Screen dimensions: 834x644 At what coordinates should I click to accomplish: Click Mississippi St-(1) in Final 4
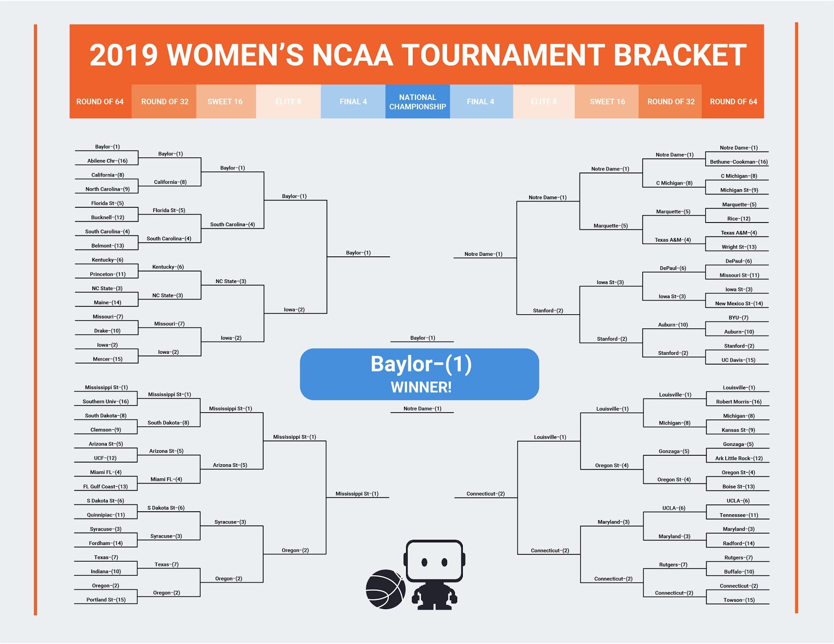coord(357,493)
